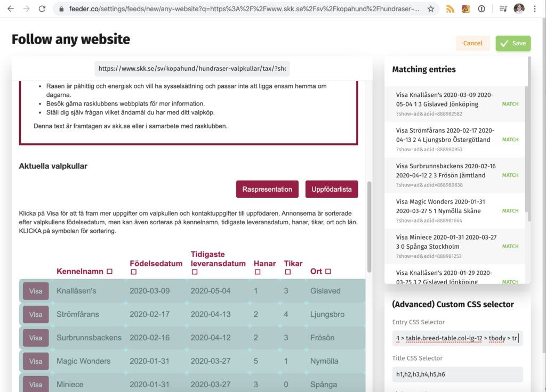Sort by Kennelnamn using its square symbol
Screen dimensions: 546x392
(110, 271)
